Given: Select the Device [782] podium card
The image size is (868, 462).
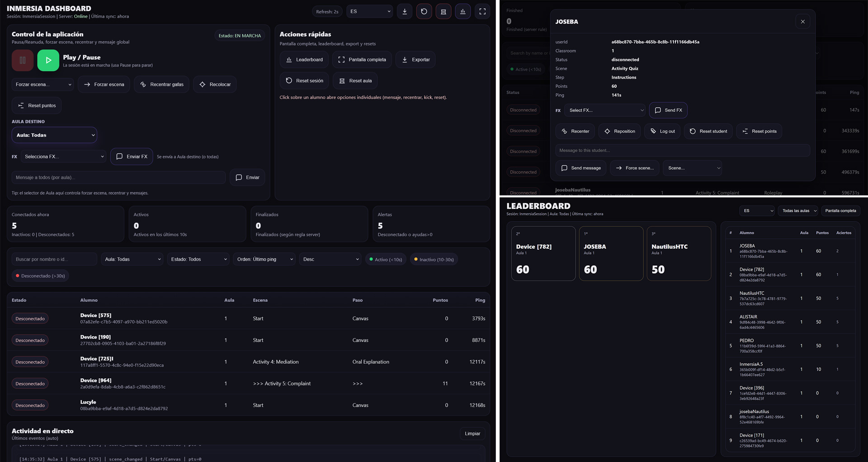Looking at the screenshot, I should [543, 253].
